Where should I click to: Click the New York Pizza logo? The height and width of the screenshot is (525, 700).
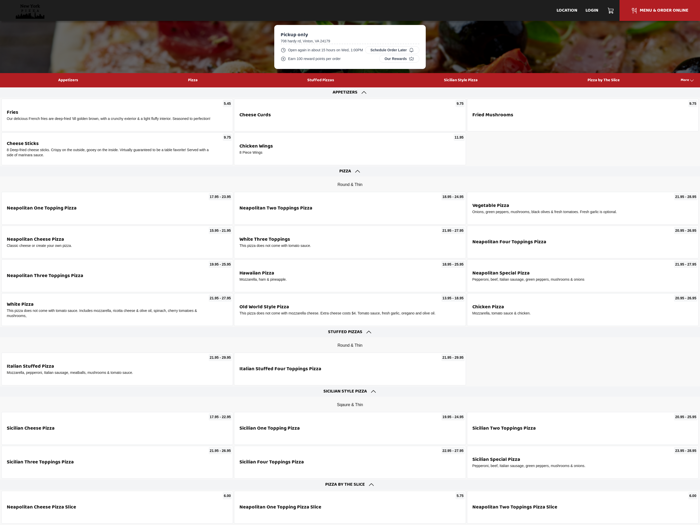tap(30, 11)
